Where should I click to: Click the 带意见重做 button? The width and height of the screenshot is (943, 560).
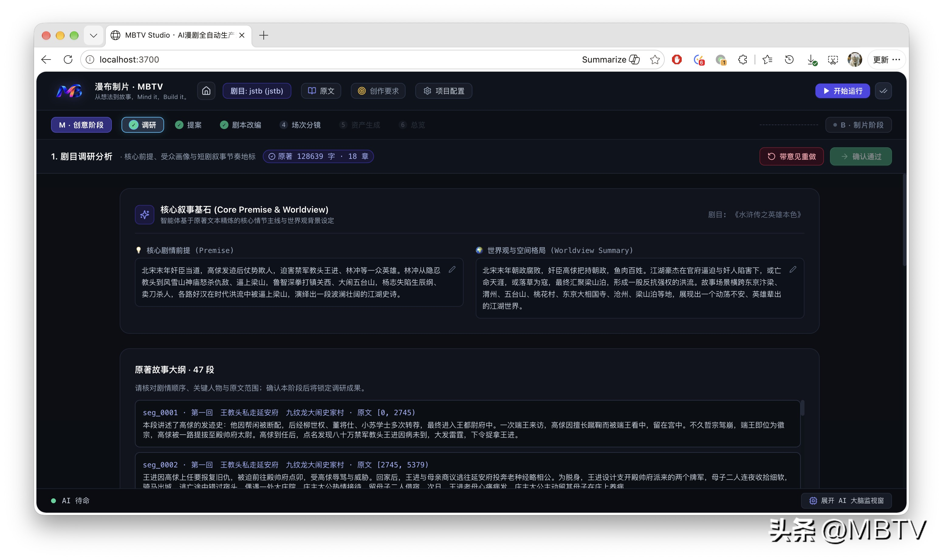(792, 156)
